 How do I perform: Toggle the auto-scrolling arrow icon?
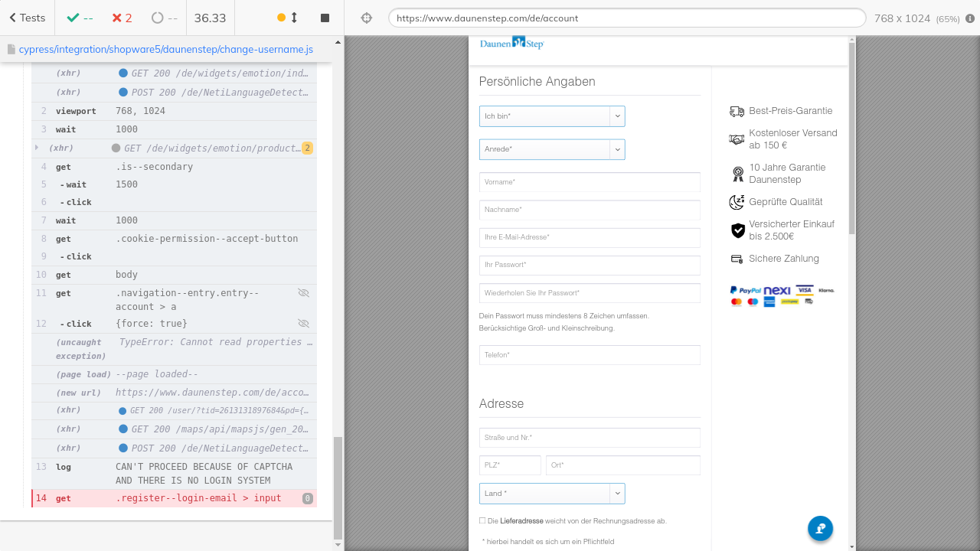pos(294,18)
